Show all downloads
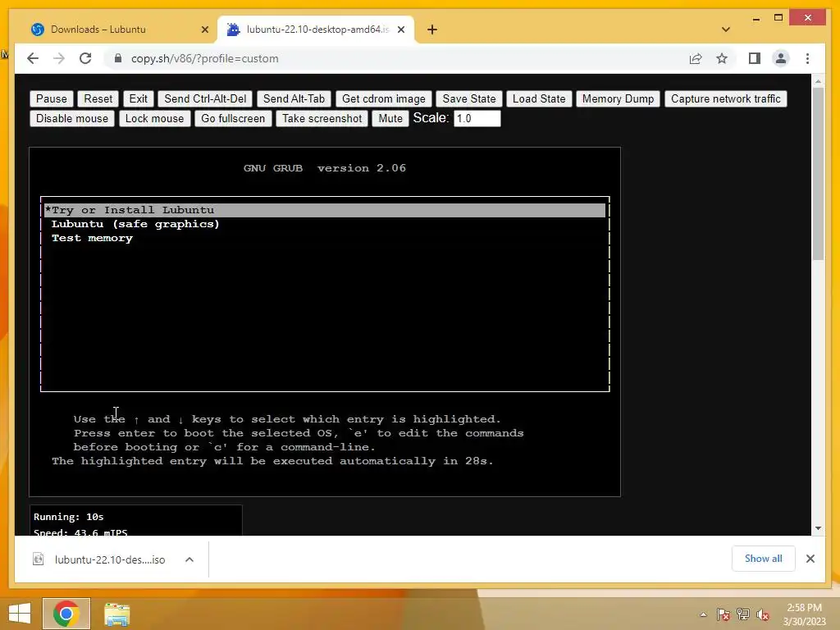840x630 pixels. click(764, 559)
